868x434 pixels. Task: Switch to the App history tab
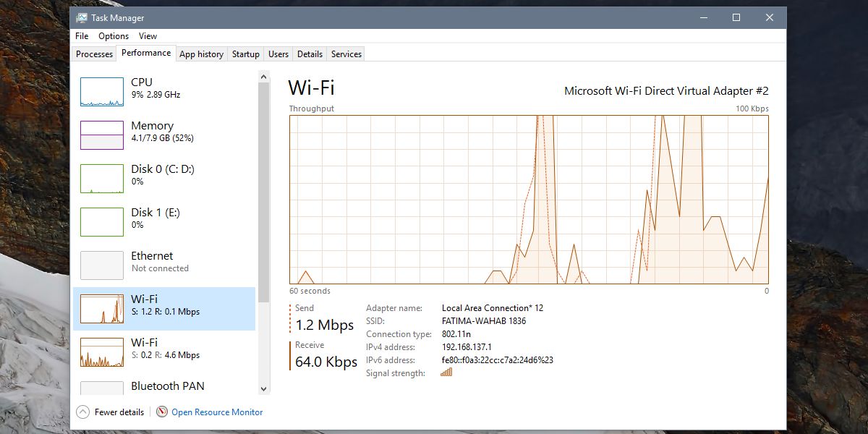[201, 54]
